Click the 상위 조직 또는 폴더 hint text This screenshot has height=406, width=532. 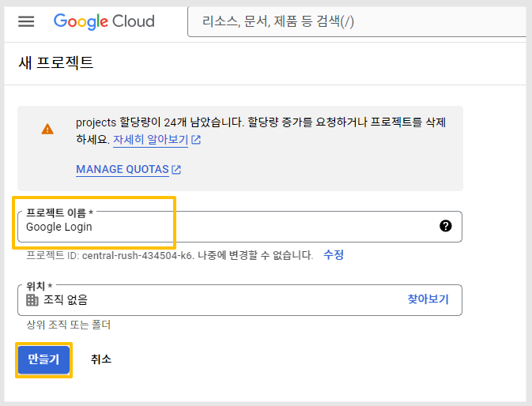point(69,325)
